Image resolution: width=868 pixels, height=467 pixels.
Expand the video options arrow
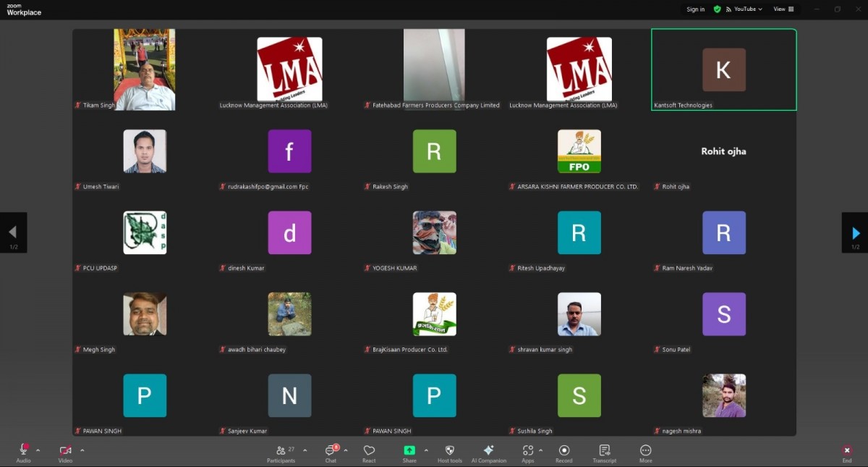pos(82,450)
